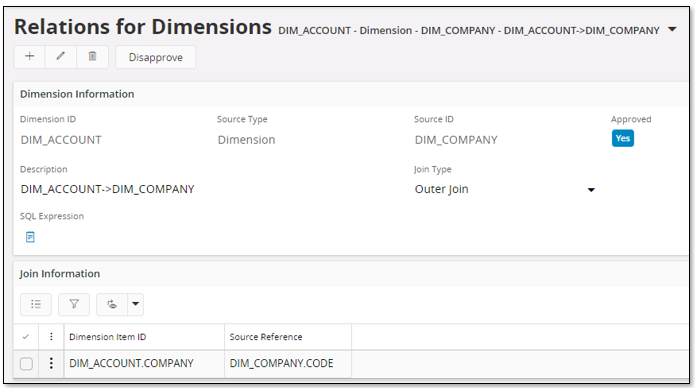Expand the dropdown arrow next to output icon
The height and width of the screenshot is (388, 695).
(x=136, y=304)
